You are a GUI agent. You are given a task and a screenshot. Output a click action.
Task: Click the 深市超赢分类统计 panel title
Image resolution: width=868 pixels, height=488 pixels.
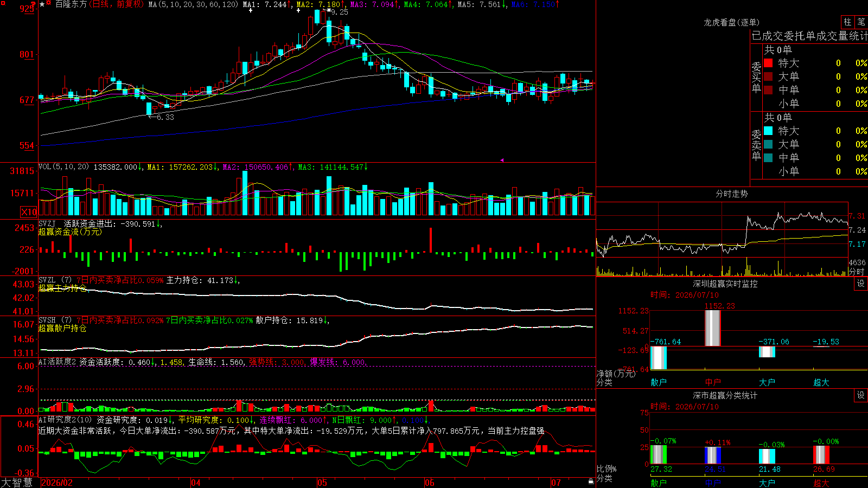tap(725, 395)
